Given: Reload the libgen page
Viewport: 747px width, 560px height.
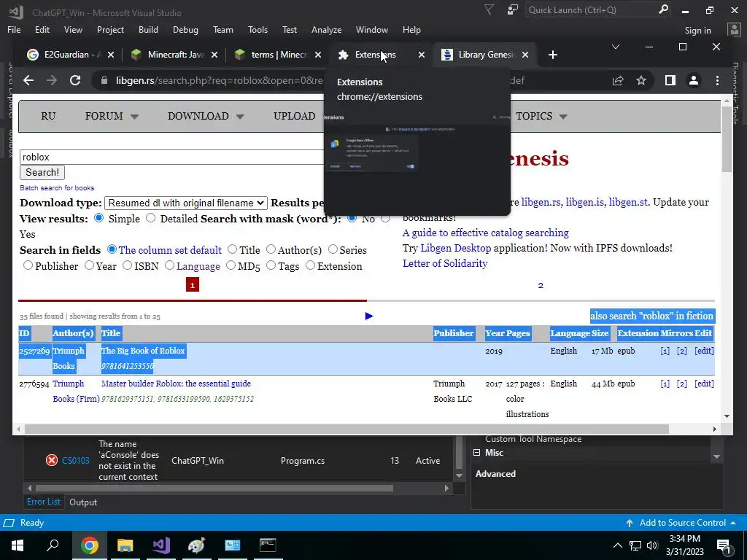Looking at the screenshot, I should [75, 80].
